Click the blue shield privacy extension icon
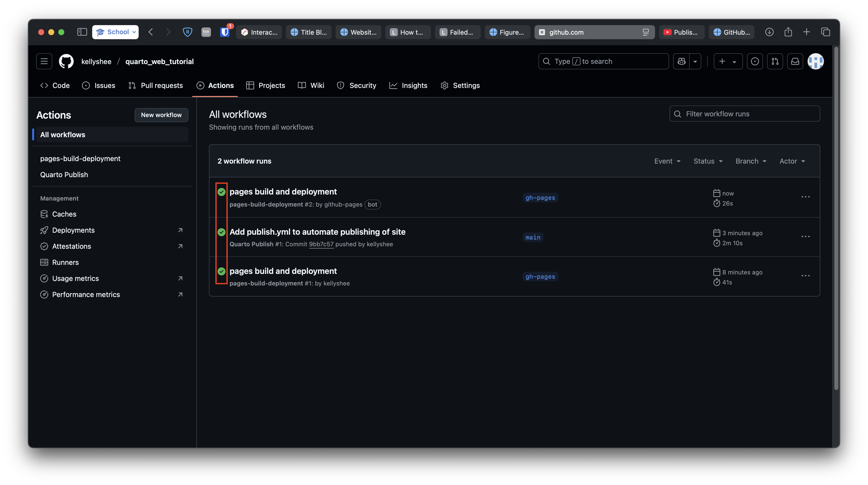The height and width of the screenshot is (485, 868). (x=187, y=32)
